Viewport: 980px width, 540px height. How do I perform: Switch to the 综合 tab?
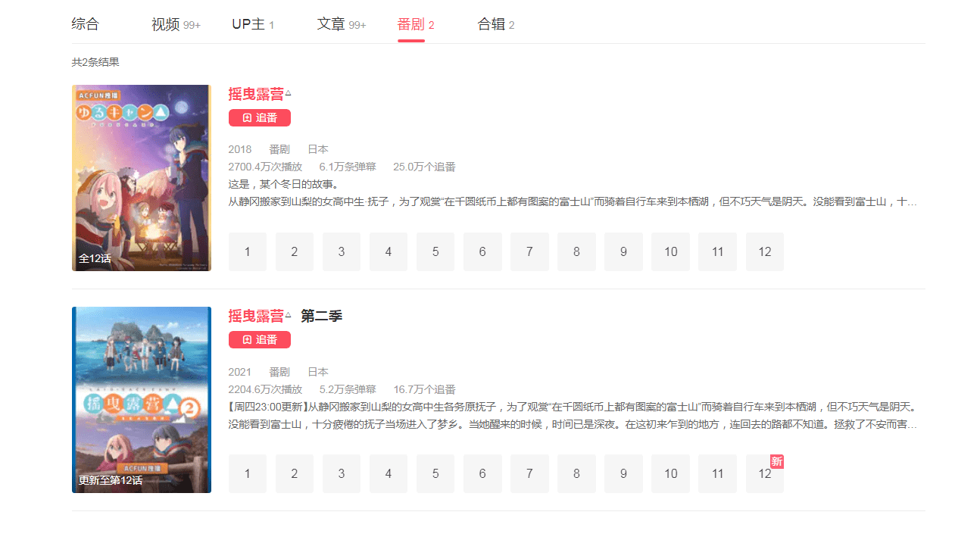coord(86,24)
